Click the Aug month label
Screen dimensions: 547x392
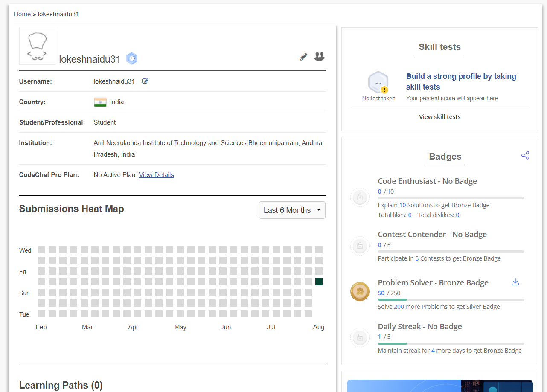pyautogui.click(x=319, y=327)
